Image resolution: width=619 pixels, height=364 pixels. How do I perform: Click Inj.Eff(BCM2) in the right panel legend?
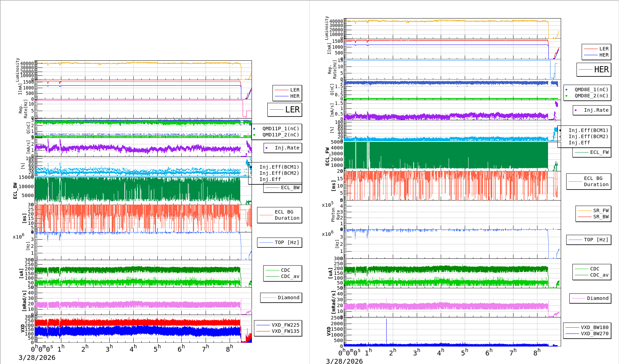point(588,136)
